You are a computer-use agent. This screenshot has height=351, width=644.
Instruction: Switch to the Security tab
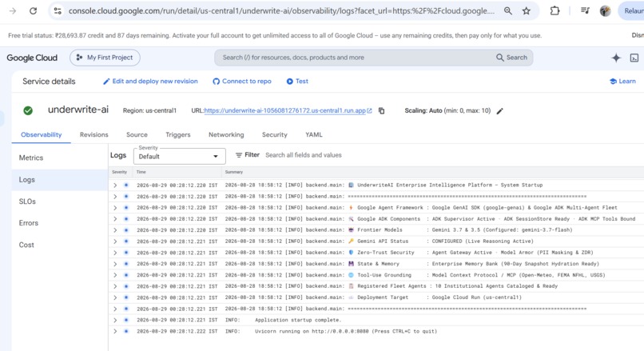pos(275,134)
